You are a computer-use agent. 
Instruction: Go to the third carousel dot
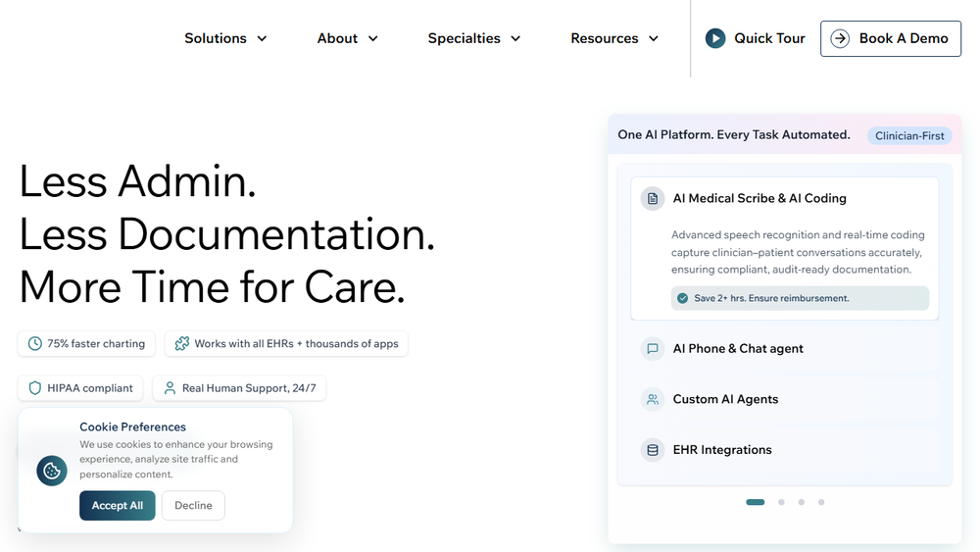tap(802, 503)
